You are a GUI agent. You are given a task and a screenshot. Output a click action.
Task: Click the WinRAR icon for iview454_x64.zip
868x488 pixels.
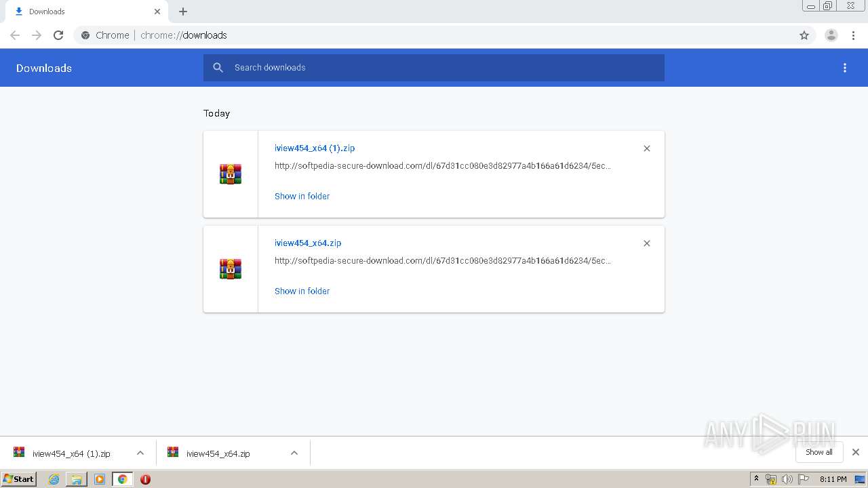(x=231, y=269)
